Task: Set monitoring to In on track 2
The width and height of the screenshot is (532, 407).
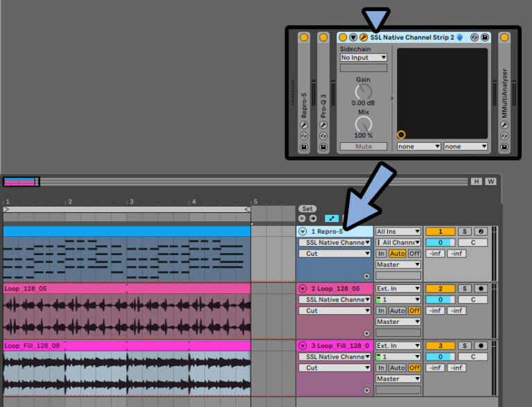Action: 381,311
